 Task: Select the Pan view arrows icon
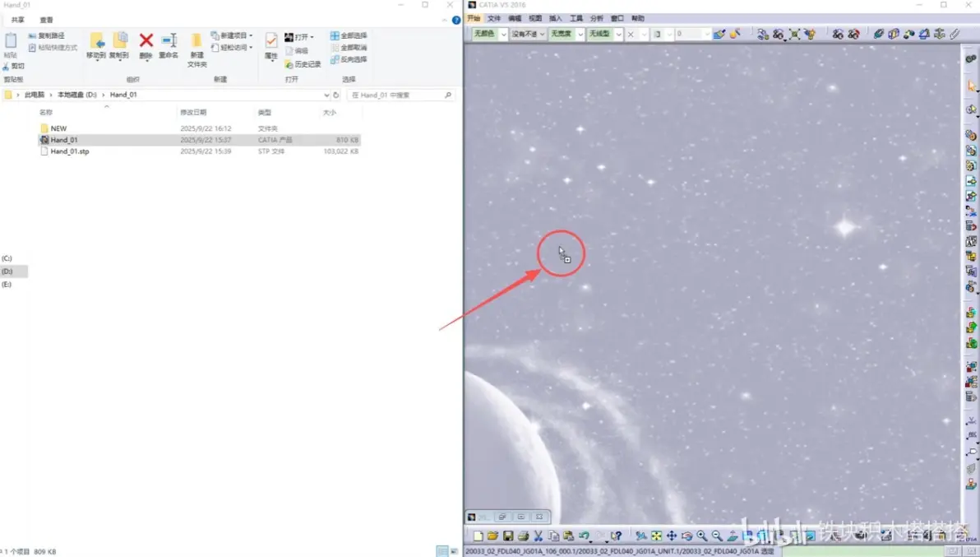[x=671, y=536]
